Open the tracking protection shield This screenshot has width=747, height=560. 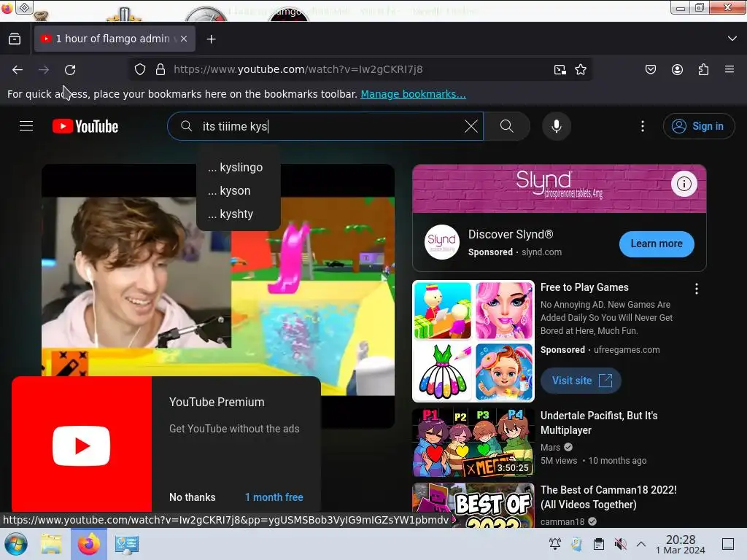(139, 69)
